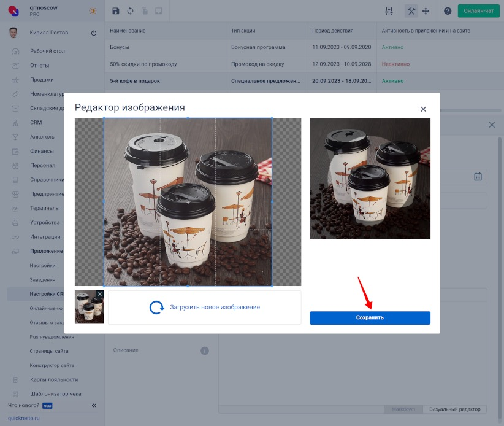Click the Интеграции infinity icon
The height and width of the screenshot is (426, 504).
pos(15,237)
